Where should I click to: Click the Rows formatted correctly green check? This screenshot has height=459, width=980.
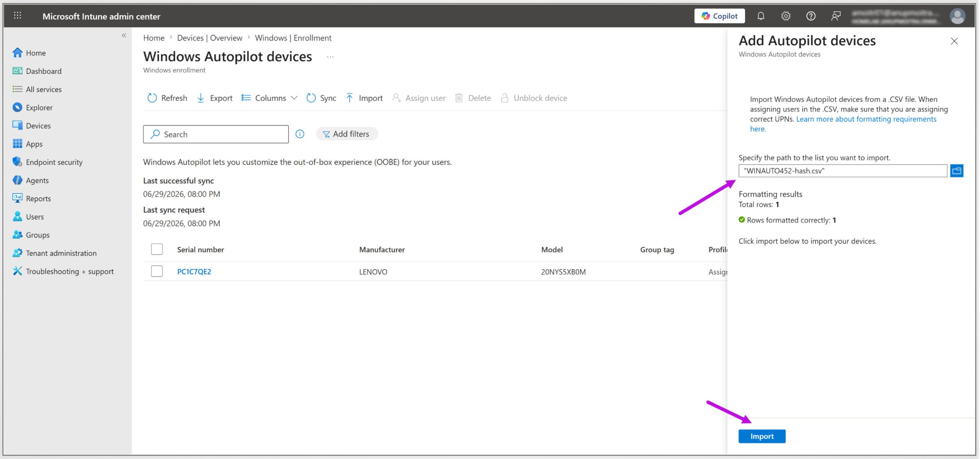click(x=742, y=220)
